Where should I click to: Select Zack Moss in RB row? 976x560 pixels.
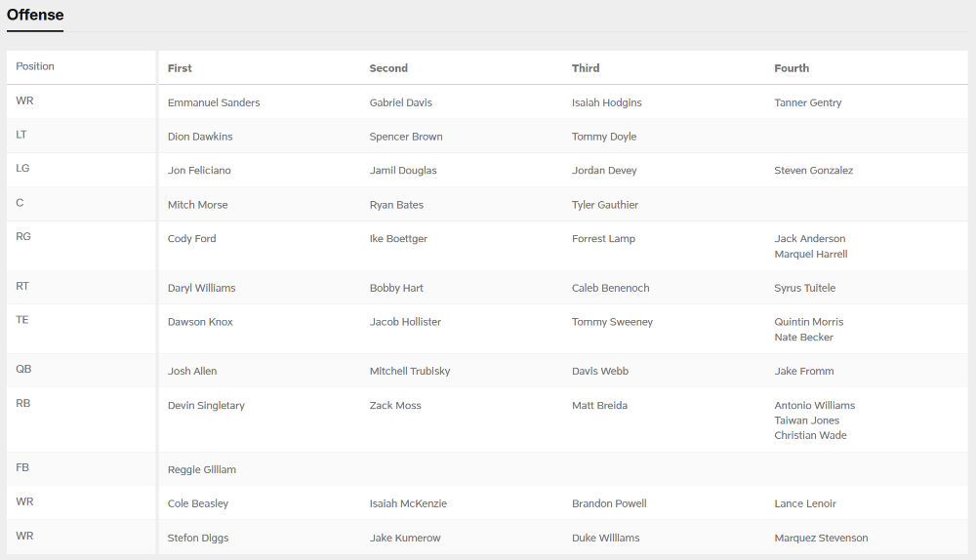click(395, 405)
